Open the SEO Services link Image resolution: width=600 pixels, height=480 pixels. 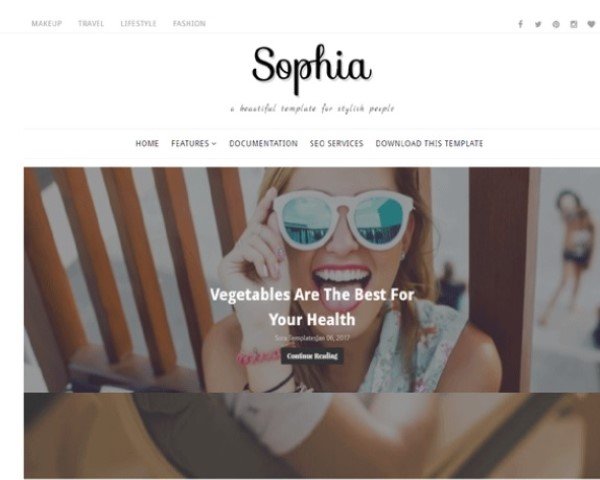click(336, 143)
